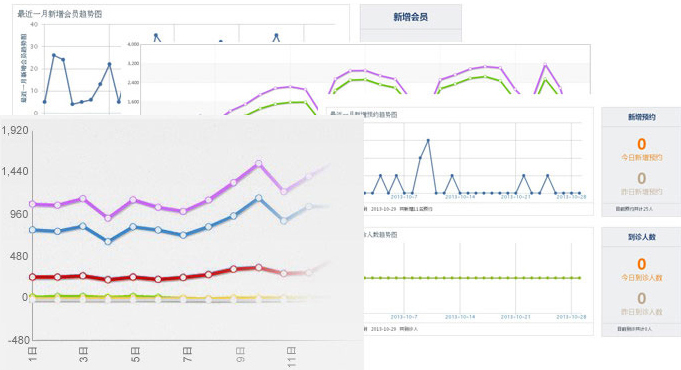
Task: Click the 1,600 axis label in purple-green chart
Action: (133, 102)
